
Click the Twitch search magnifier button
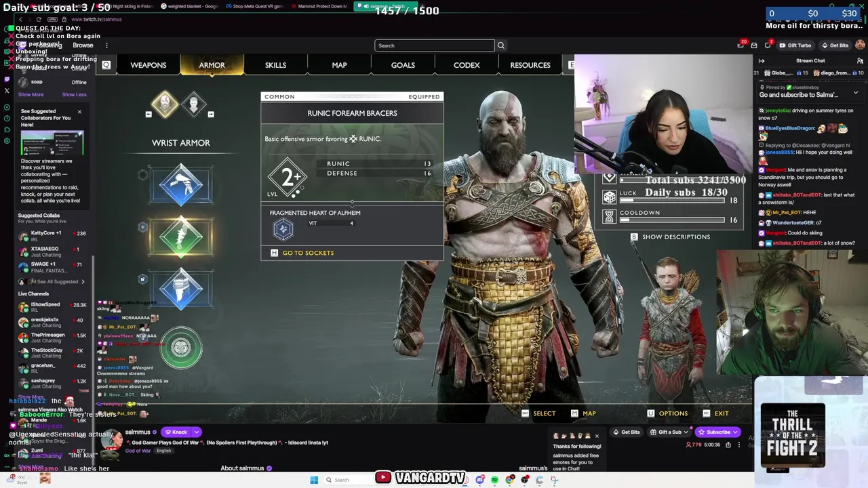point(501,45)
